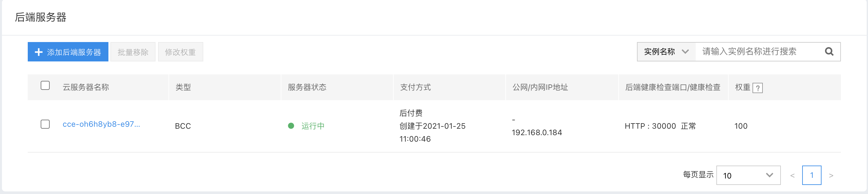The height and width of the screenshot is (194, 868).
Task: Click the weight help question mark icon
Action: tap(757, 88)
